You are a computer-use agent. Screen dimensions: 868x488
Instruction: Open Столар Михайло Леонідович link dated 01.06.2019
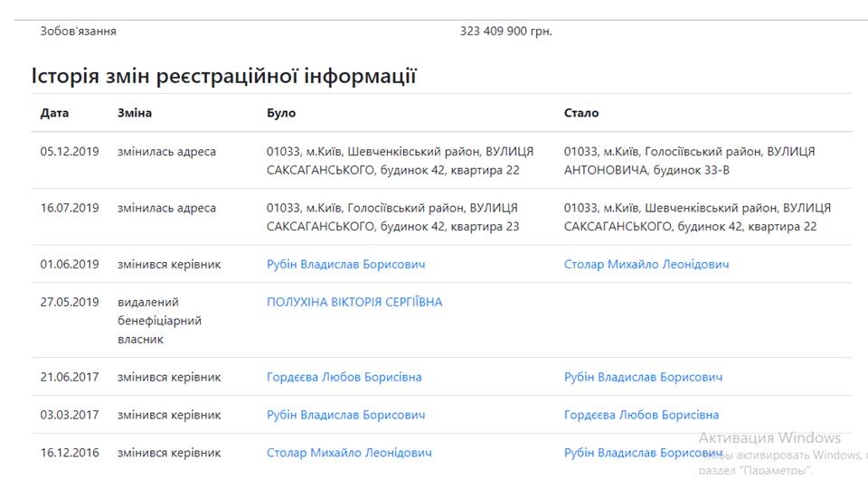646,265
